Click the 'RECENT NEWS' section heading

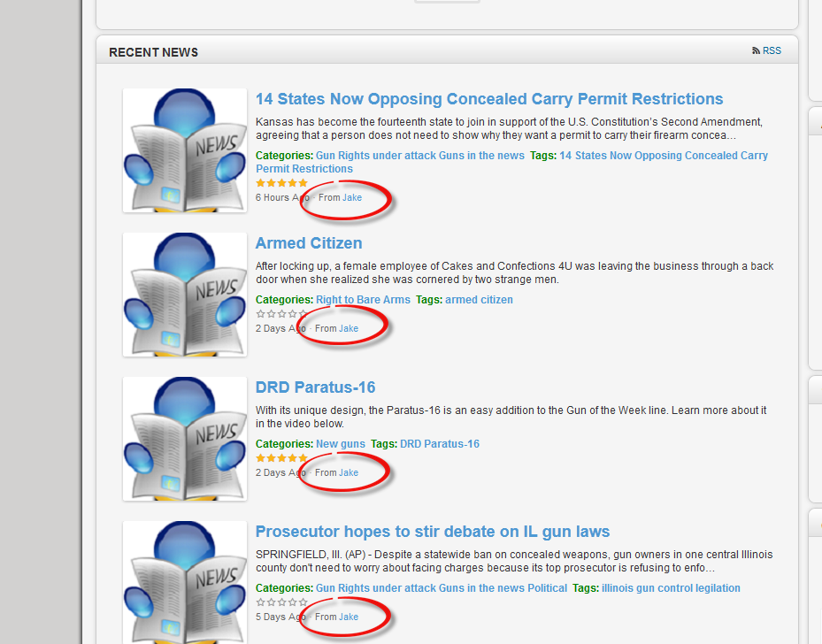(154, 52)
